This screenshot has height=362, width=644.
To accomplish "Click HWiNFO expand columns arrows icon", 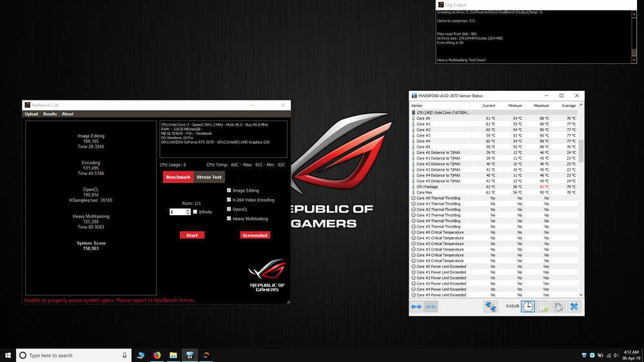I will (416, 307).
